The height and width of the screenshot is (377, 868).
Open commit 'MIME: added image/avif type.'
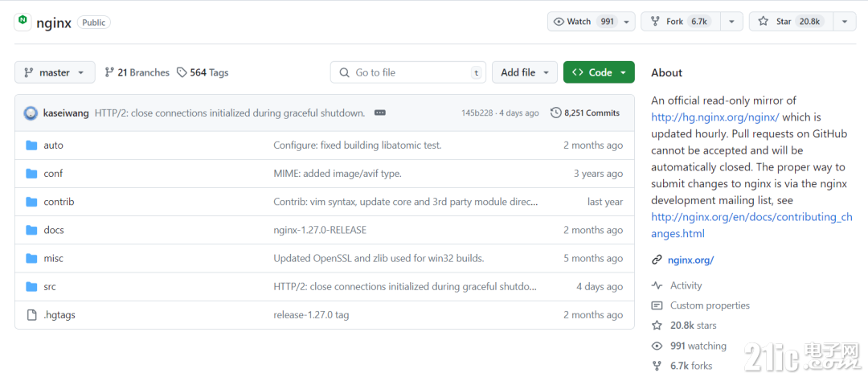[x=337, y=174]
